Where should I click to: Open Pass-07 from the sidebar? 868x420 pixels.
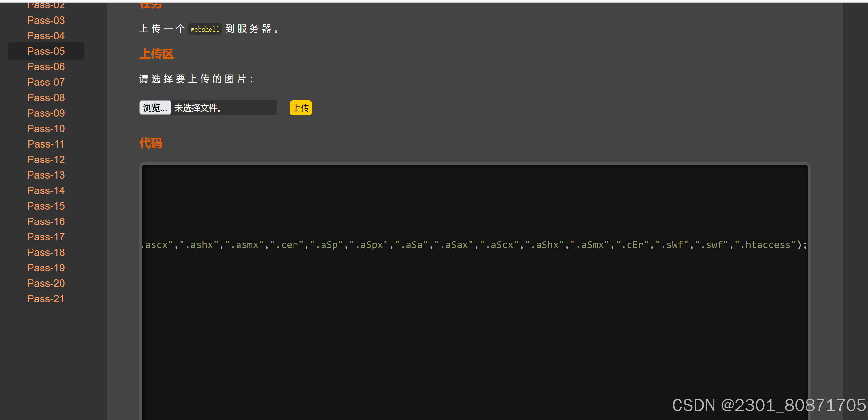(x=46, y=82)
